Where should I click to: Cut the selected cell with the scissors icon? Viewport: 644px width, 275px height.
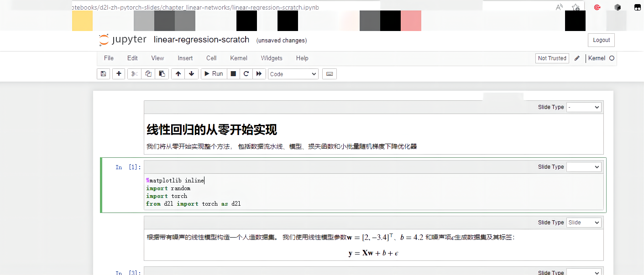(134, 74)
